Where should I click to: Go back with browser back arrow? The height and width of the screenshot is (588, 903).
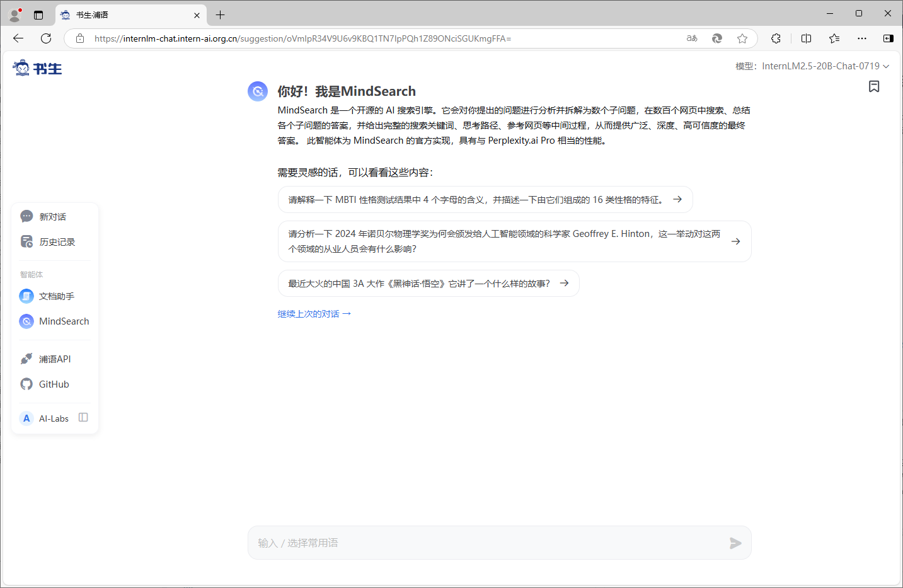(x=18, y=38)
